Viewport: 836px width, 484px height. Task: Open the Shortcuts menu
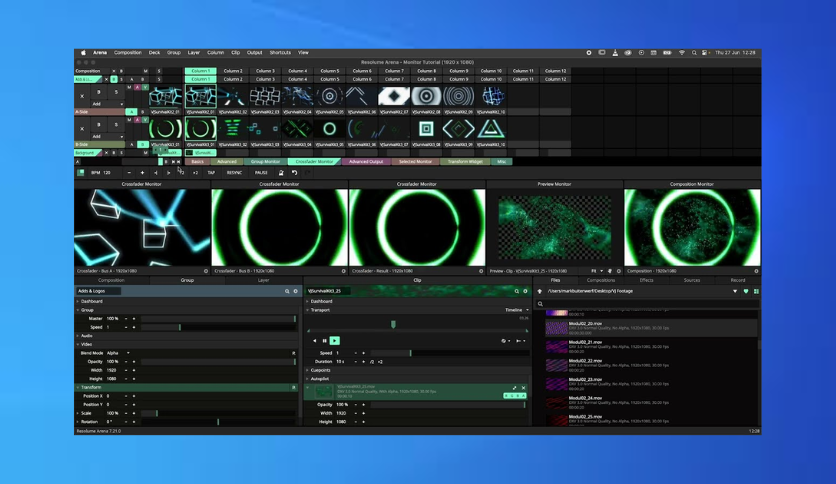(x=280, y=53)
